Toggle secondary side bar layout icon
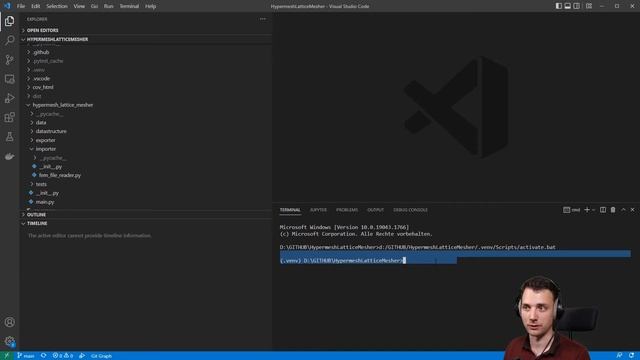The height and width of the screenshot is (360, 640). [x=576, y=6]
